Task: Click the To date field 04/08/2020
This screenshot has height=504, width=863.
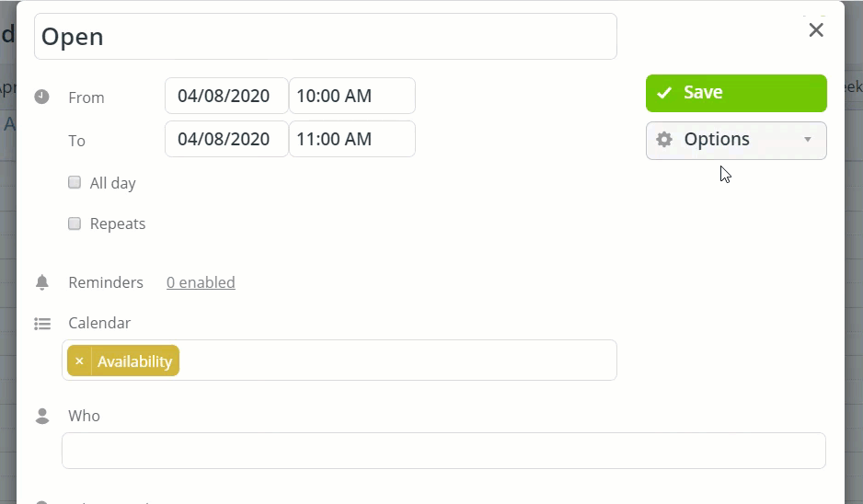Action: click(226, 139)
